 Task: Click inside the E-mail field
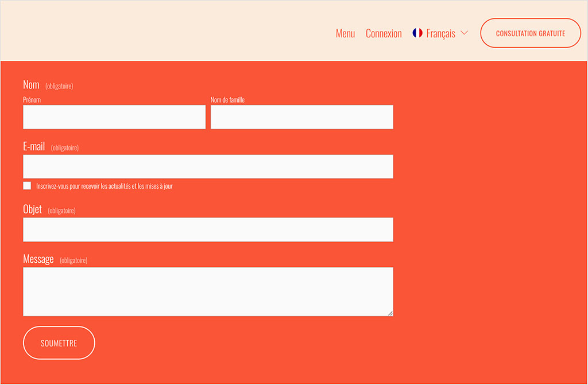[208, 166]
